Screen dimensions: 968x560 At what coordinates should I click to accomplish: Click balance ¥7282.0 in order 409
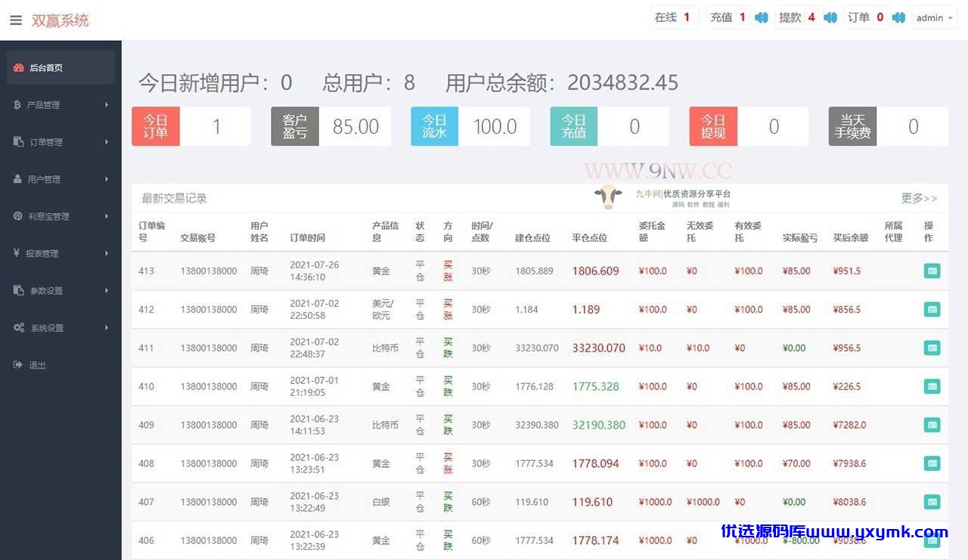[849, 425]
